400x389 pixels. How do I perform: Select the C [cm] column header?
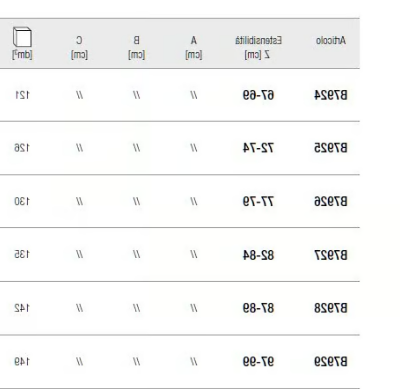79,47
